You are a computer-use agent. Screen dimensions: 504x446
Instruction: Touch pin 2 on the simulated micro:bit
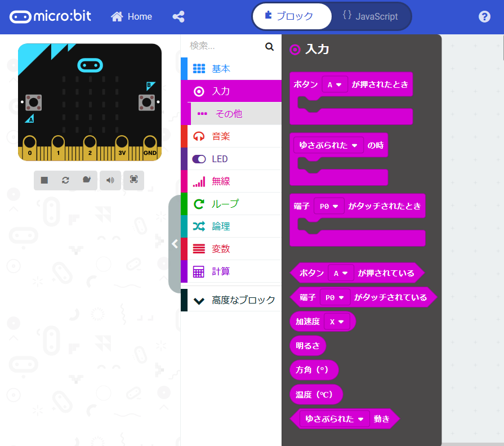tap(90, 147)
